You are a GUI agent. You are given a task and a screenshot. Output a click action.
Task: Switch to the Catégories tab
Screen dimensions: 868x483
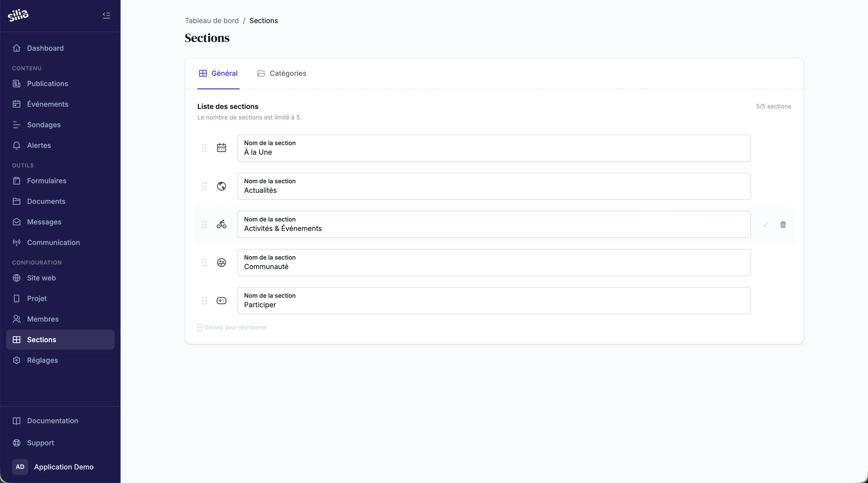click(282, 73)
